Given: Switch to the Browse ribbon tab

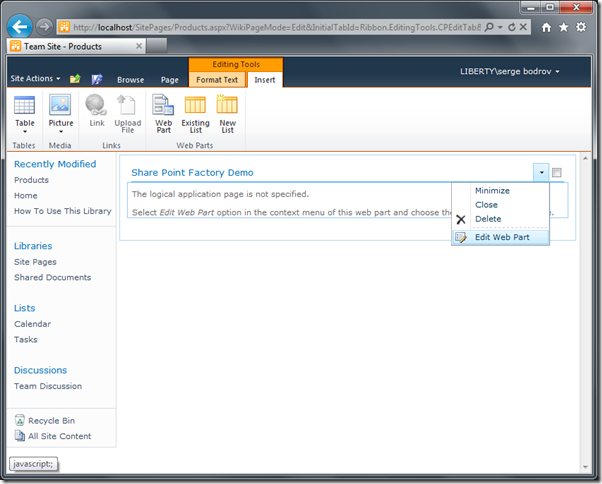Looking at the screenshot, I should point(131,80).
